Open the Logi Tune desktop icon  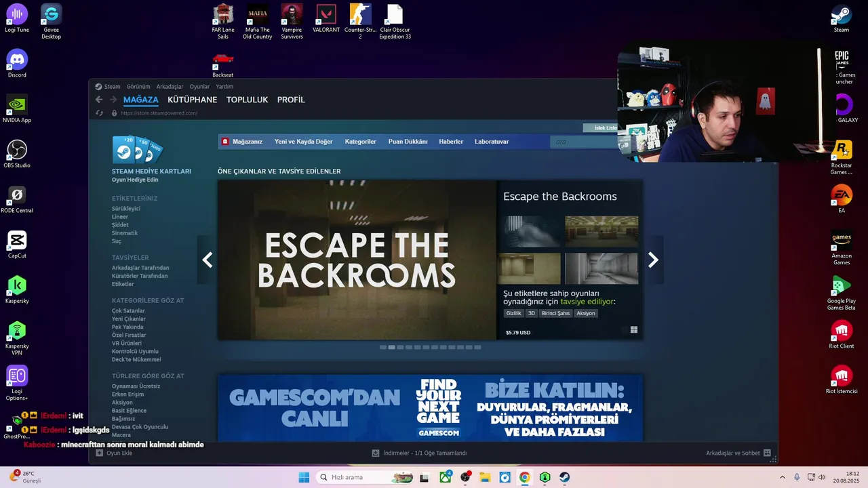pos(17,18)
